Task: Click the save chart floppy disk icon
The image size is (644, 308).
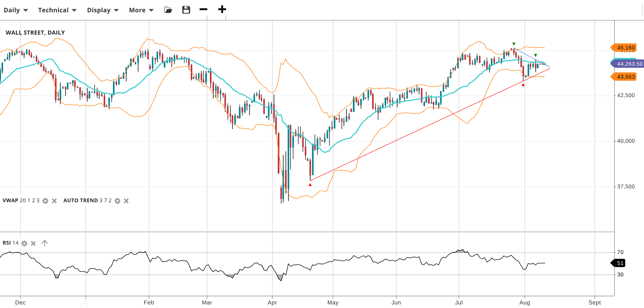Action: (186, 10)
